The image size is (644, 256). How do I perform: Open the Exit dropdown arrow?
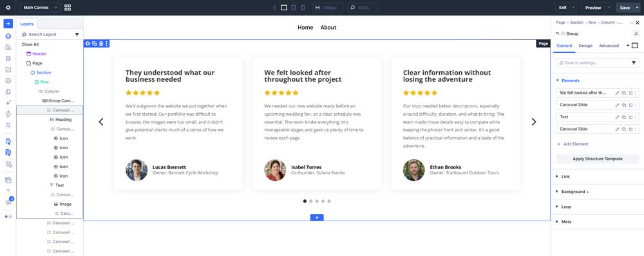point(574,8)
